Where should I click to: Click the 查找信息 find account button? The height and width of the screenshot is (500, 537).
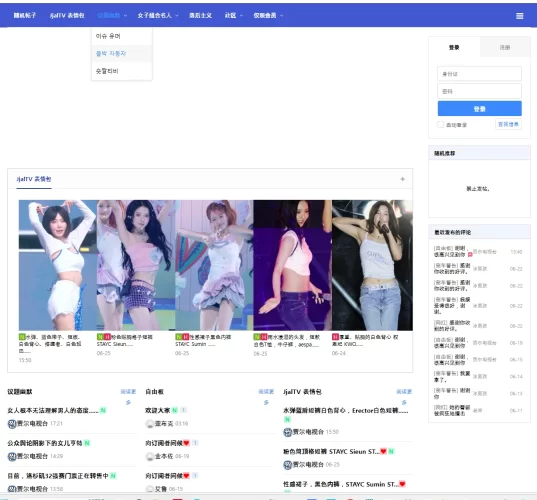click(x=508, y=124)
